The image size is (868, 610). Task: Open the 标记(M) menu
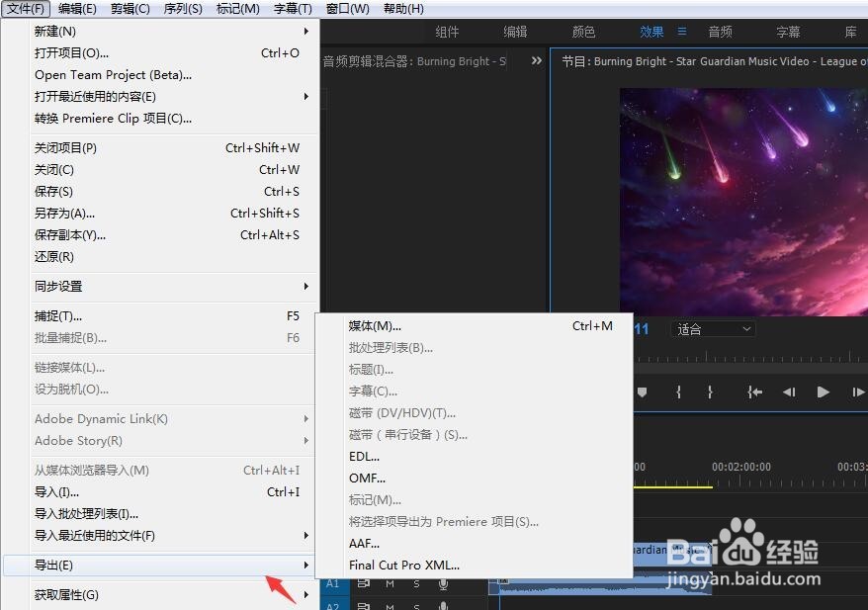click(x=237, y=9)
